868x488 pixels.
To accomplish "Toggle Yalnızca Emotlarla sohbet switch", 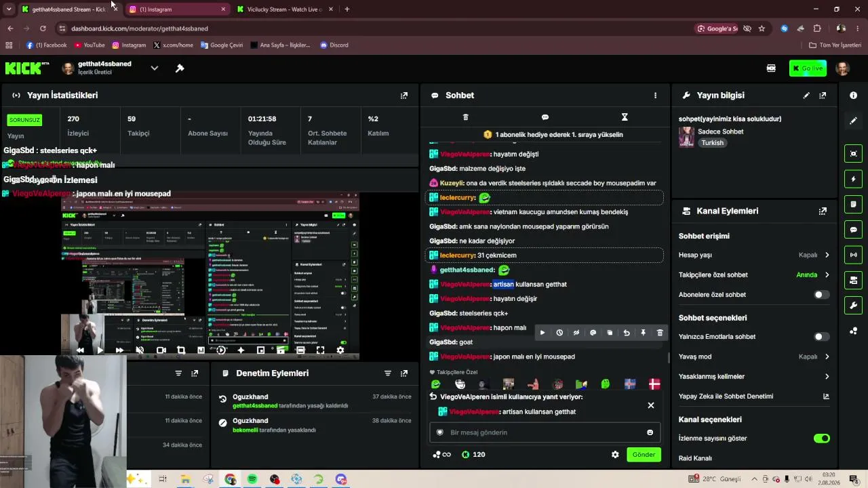I will click(x=821, y=337).
